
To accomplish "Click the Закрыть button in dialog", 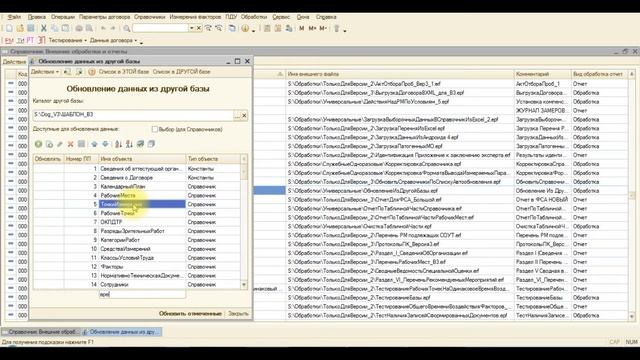I will point(238,313).
